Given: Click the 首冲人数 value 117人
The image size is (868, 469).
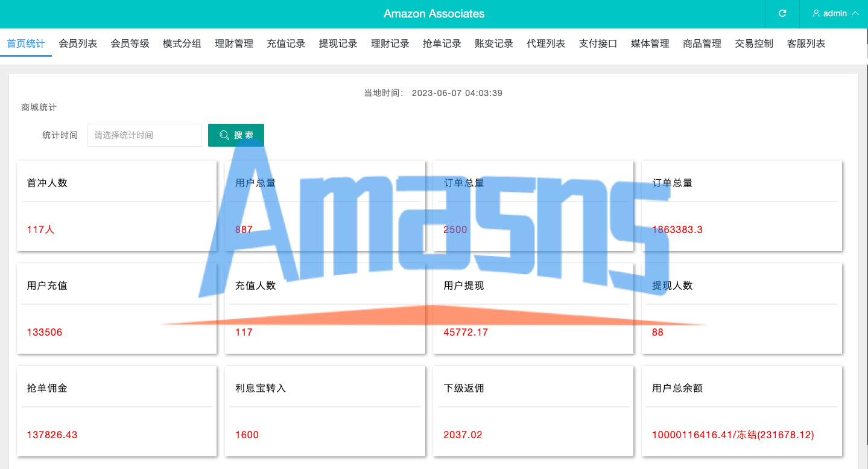Looking at the screenshot, I should (x=41, y=229).
